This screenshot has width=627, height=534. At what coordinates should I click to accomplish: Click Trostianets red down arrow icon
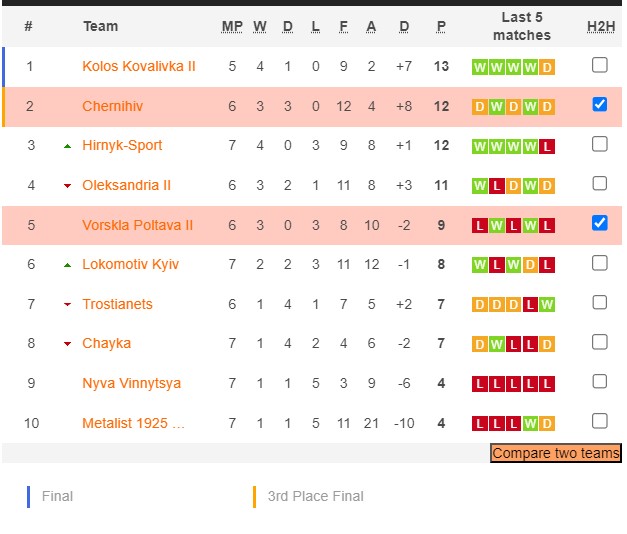(67, 305)
